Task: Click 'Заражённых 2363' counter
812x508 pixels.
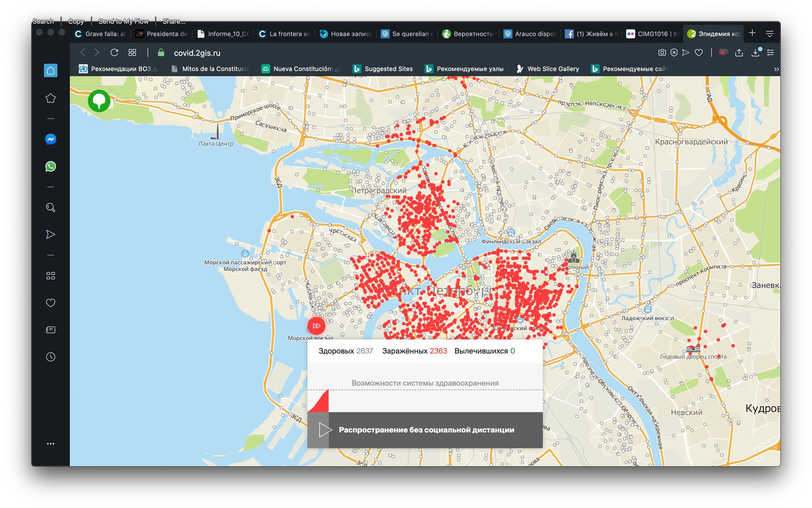Action: pyautogui.click(x=414, y=351)
